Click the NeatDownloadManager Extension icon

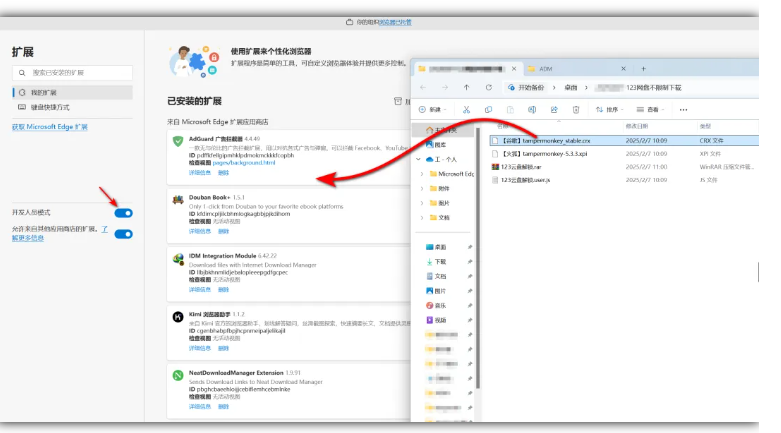click(x=178, y=375)
